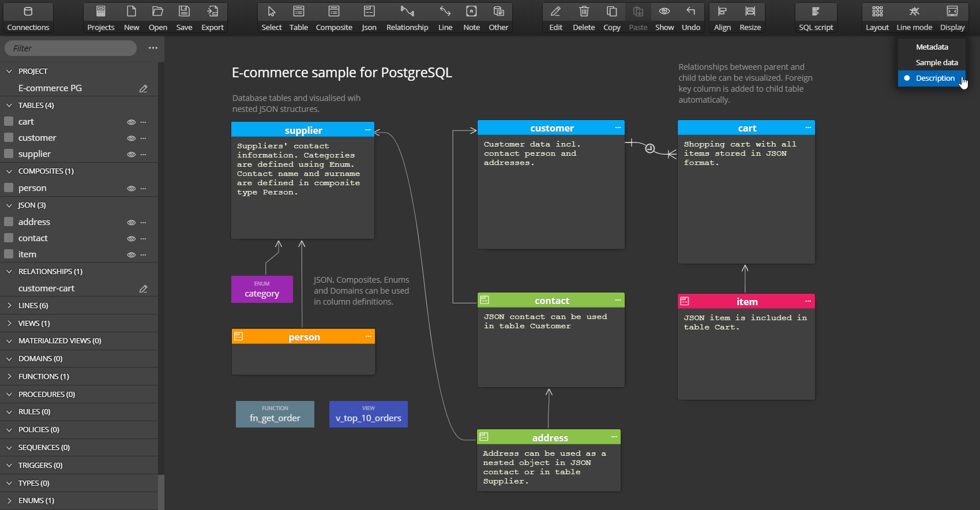
Task: Open the supplier table's diagram menu
Action: [367, 130]
